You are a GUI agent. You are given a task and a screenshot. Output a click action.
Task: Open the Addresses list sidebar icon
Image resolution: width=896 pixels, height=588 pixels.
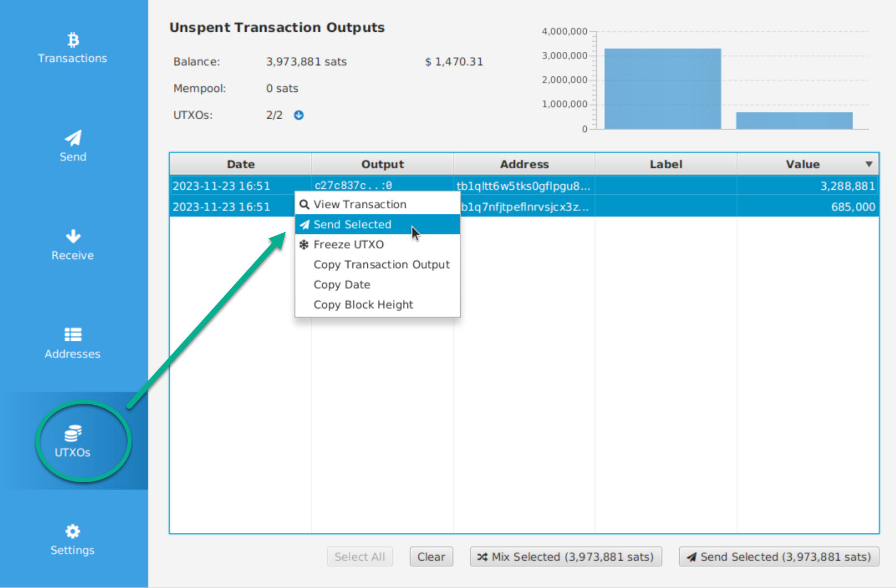point(72,343)
